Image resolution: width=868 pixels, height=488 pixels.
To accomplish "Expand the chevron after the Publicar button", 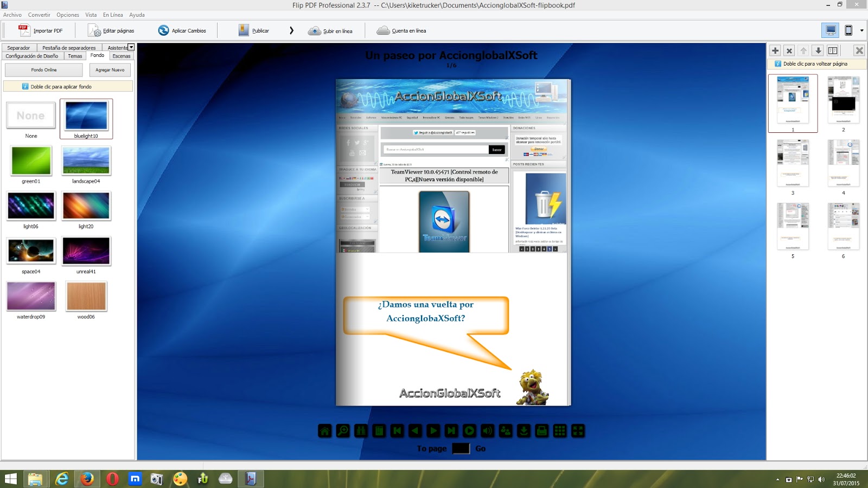I will coord(291,30).
